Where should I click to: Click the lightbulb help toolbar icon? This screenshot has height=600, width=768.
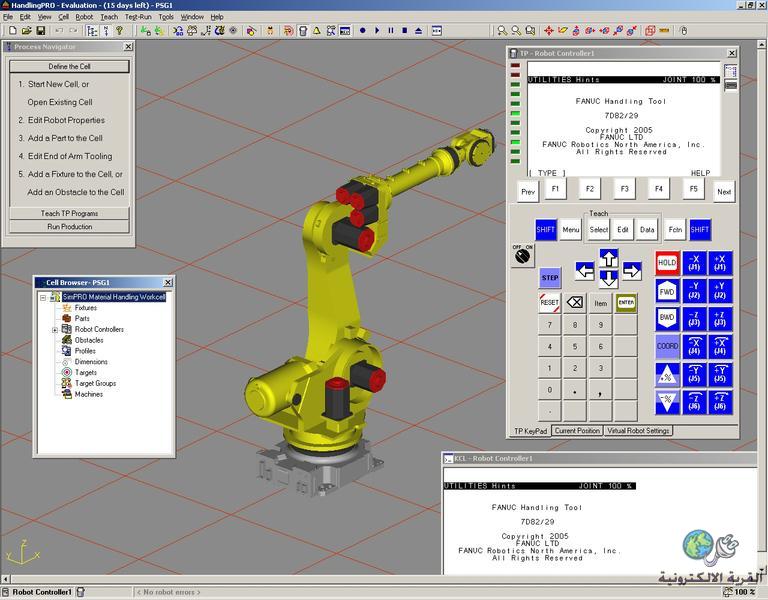coord(120,30)
